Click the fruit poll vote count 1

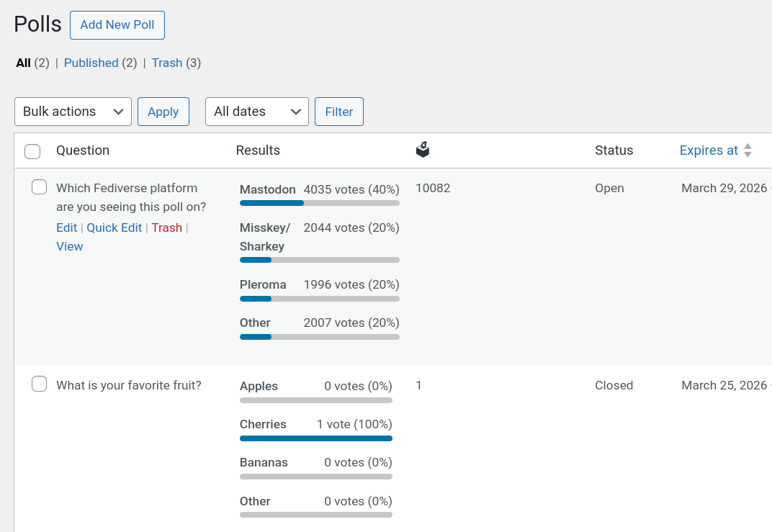[x=418, y=385]
